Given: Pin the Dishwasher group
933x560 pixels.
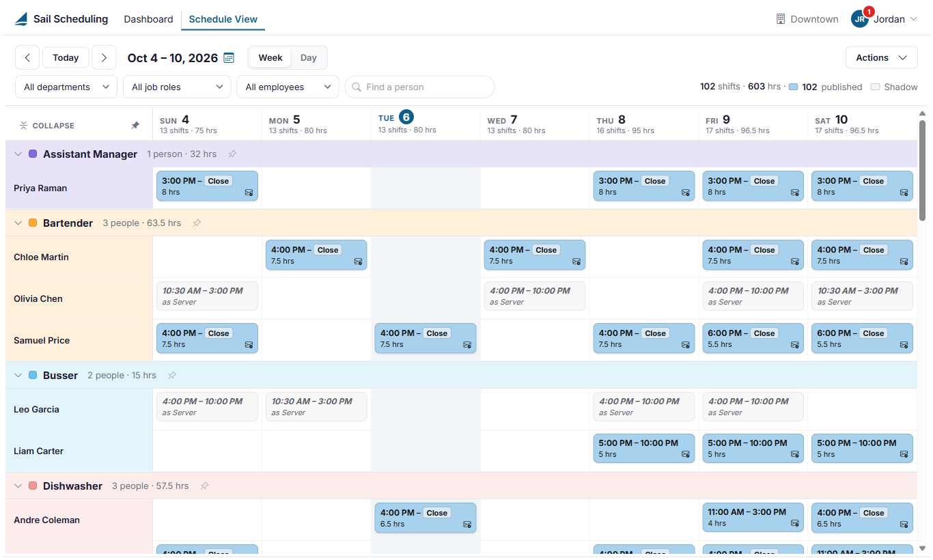Looking at the screenshot, I should click(204, 486).
